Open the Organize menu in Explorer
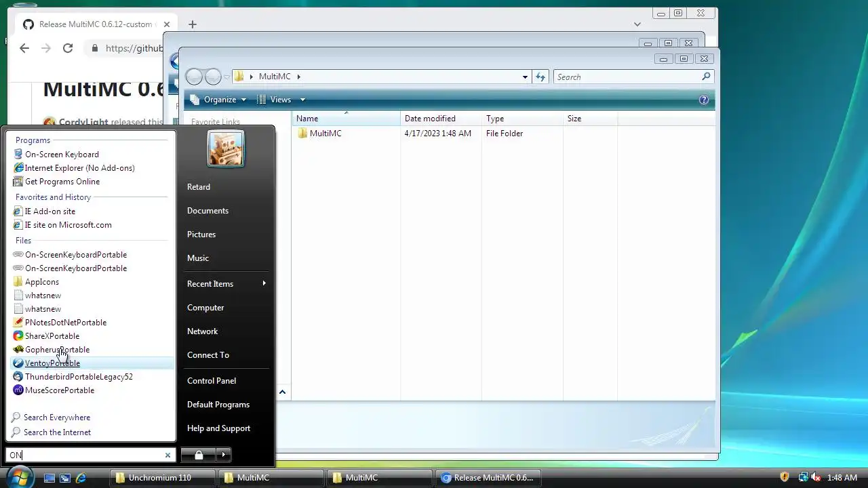The width and height of the screenshot is (868, 488). coord(218,100)
